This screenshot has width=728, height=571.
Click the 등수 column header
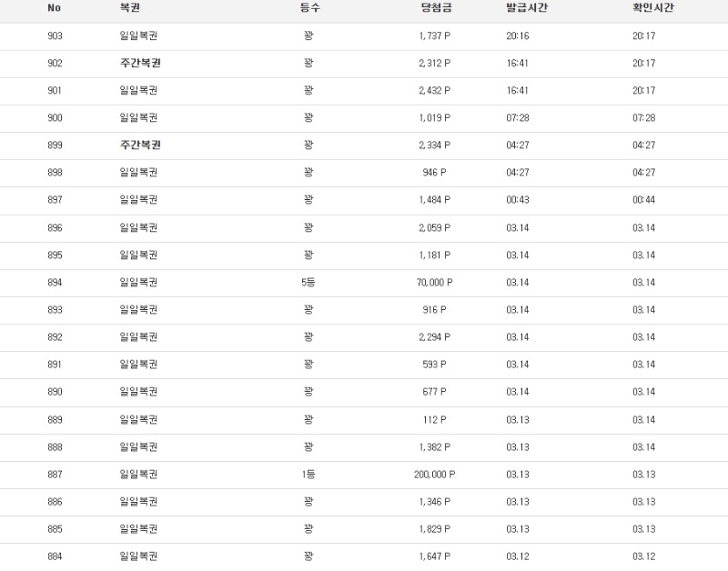[309, 7]
